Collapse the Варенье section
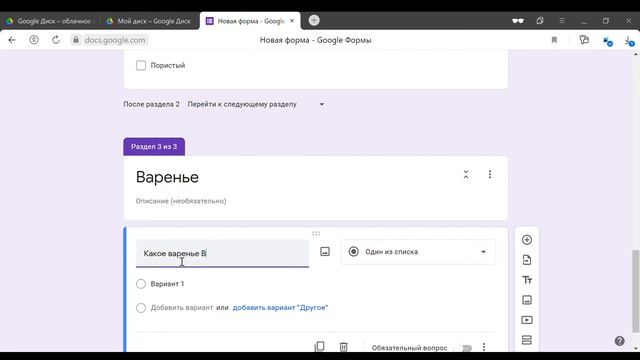The image size is (640, 360). click(x=466, y=175)
